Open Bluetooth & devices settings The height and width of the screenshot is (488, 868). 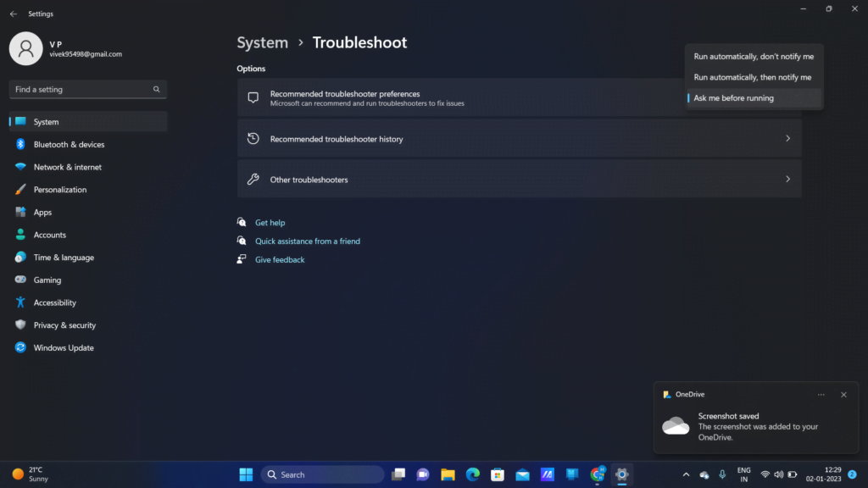[88, 144]
